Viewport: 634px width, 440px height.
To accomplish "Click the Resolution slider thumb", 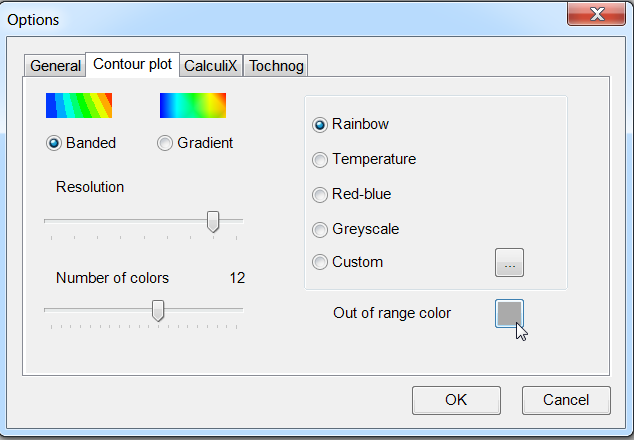I will [213, 222].
